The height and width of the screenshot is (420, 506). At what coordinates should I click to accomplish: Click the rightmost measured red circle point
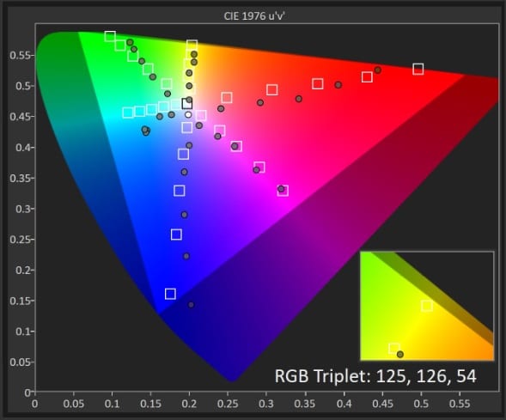coord(378,70)
